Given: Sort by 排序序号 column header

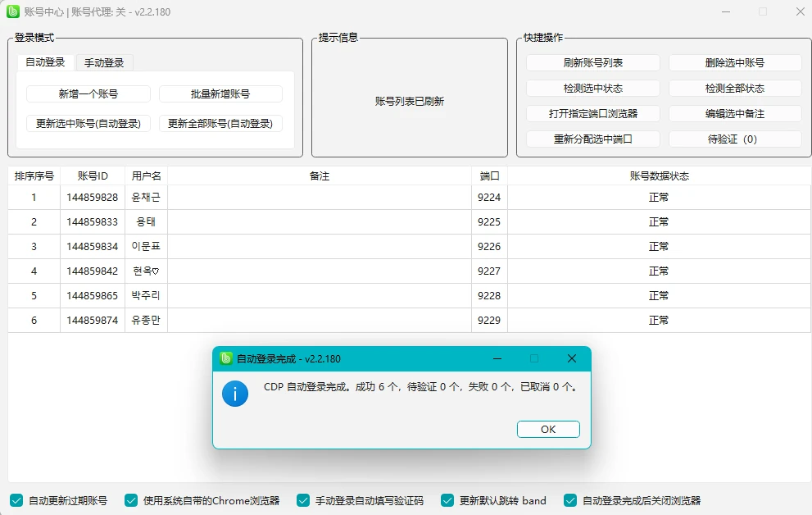Looking at the screenshot, I should pyautogui.click(x=34, y=176).
